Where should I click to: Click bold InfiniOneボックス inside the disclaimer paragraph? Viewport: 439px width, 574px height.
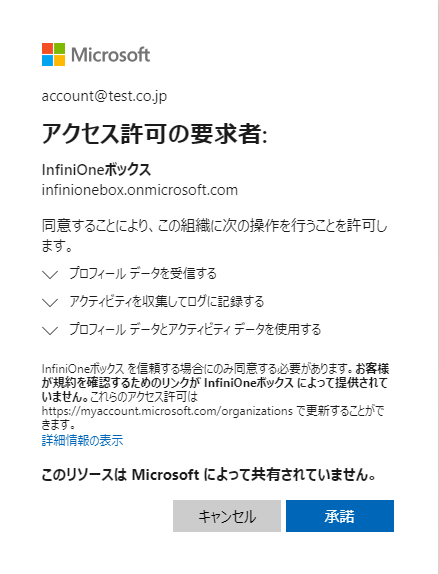(249, 383)
